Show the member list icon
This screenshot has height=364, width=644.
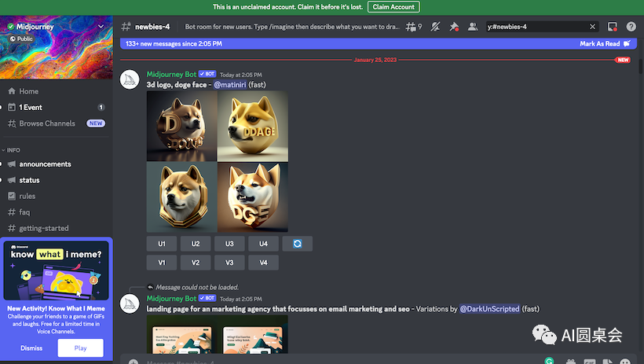tap(472, 27)
